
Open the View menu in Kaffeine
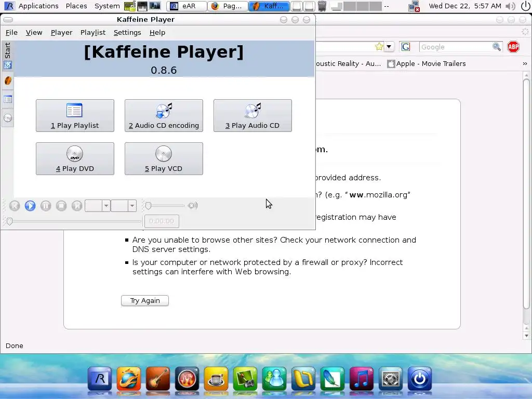pyautogui.click(x=34, y=33)
